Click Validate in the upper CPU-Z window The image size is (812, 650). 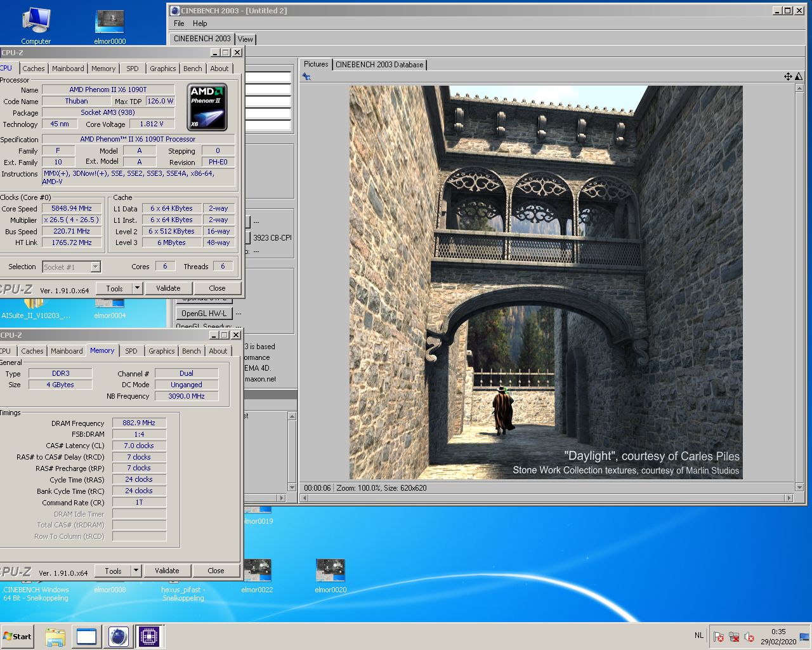[168, 288]
